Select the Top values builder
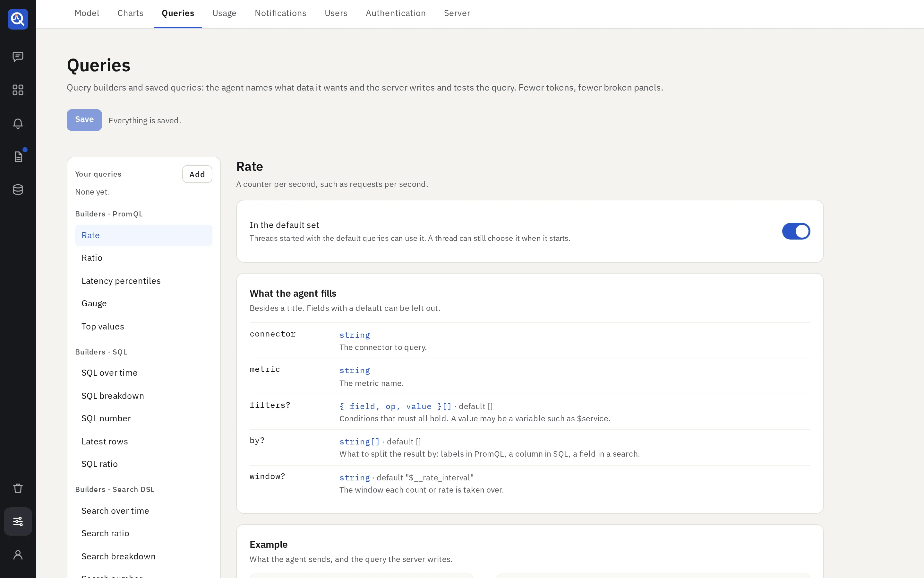 coord(143,327)
